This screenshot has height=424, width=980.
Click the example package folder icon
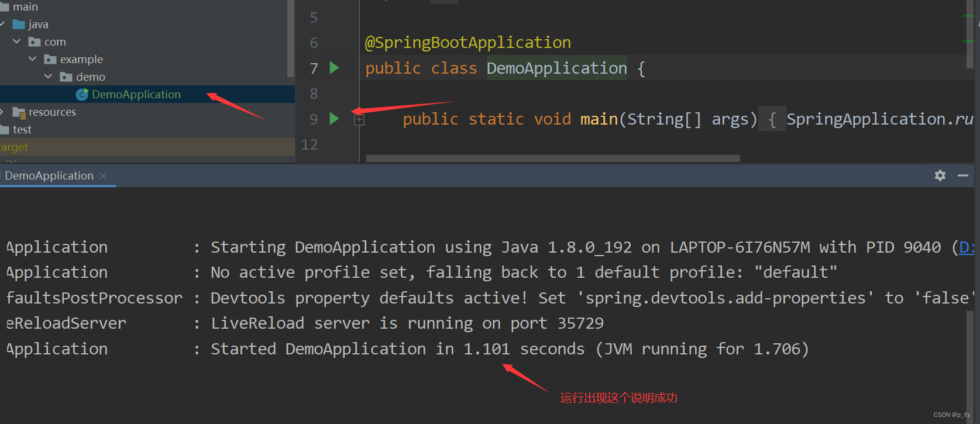click(x=50, y=60)
